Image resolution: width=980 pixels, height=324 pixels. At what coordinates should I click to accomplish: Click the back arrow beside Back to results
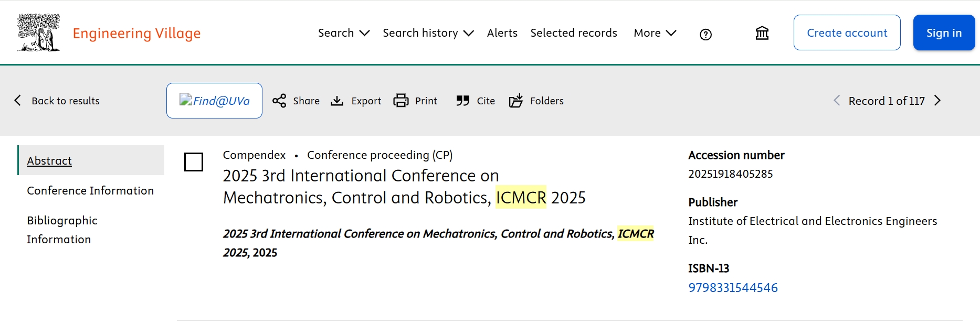18,100
